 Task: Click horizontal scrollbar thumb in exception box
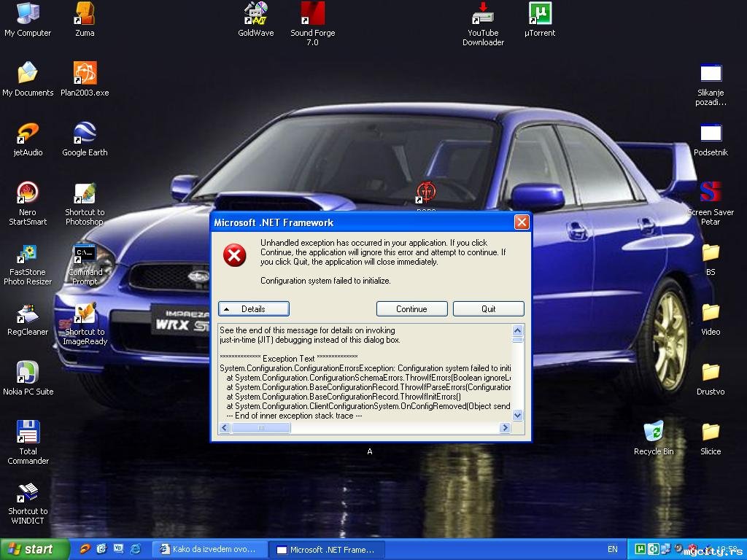[260, 427]
